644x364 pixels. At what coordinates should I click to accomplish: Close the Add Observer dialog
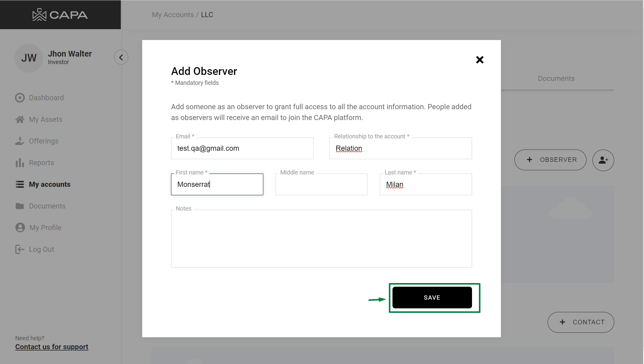pyautogui.click(x=480, y=60)
